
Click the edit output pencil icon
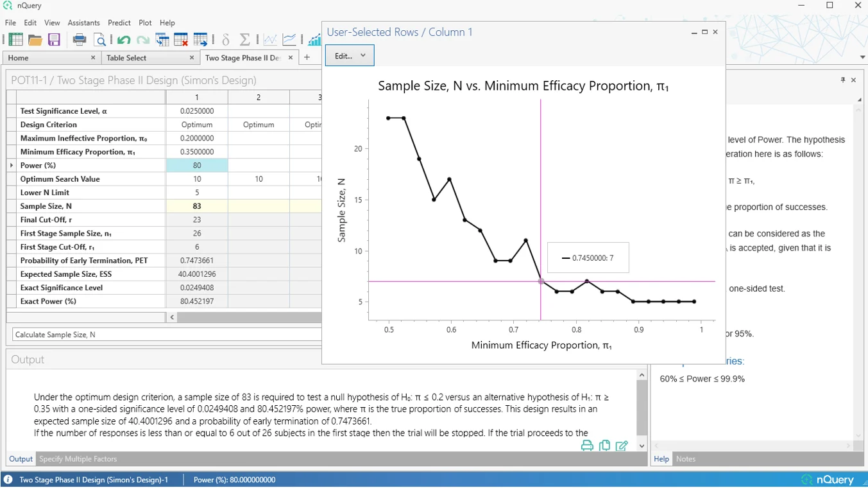pos(622,446)
